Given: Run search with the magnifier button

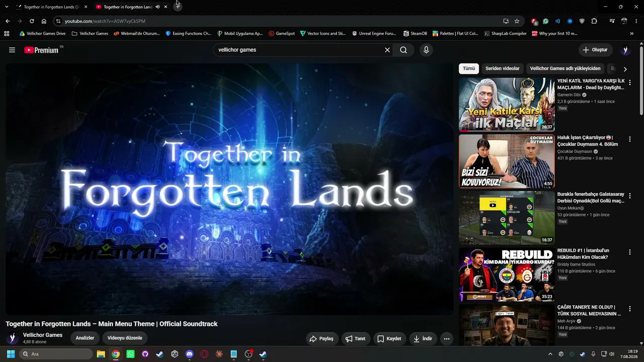Looking at the screenshot, I should [x=404, y=50].
